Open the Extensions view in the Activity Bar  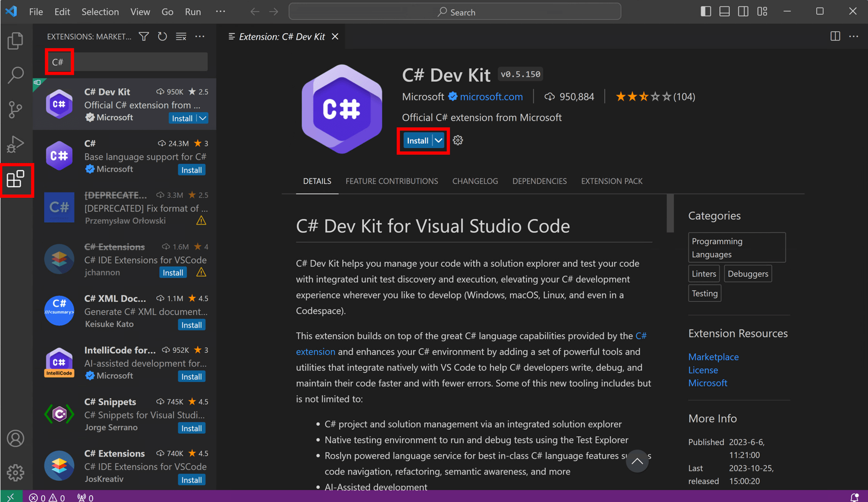[16, 180]
